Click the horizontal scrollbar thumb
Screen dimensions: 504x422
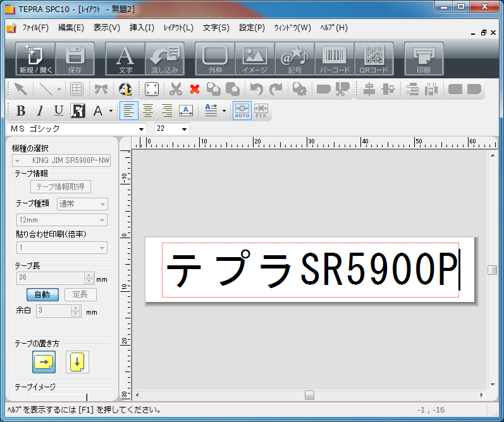pyautogui.click(x=309, y=395)
